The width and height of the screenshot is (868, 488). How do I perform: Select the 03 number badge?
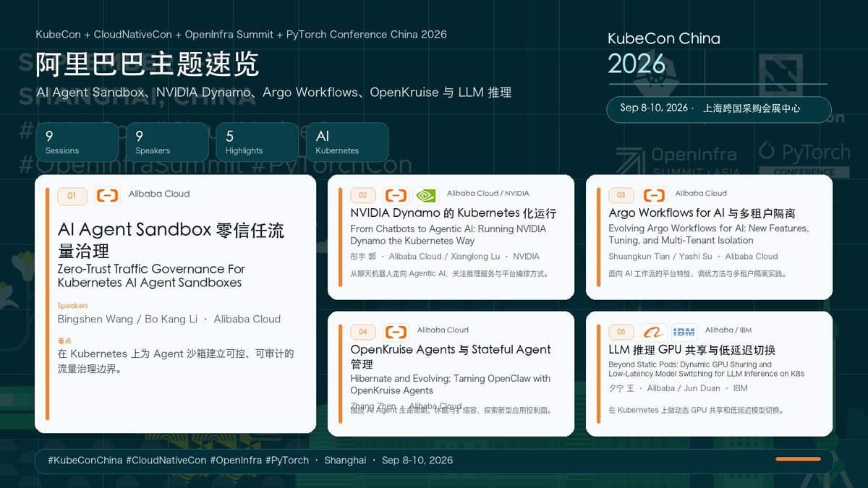pyautogui.click(x=621, y=195)
